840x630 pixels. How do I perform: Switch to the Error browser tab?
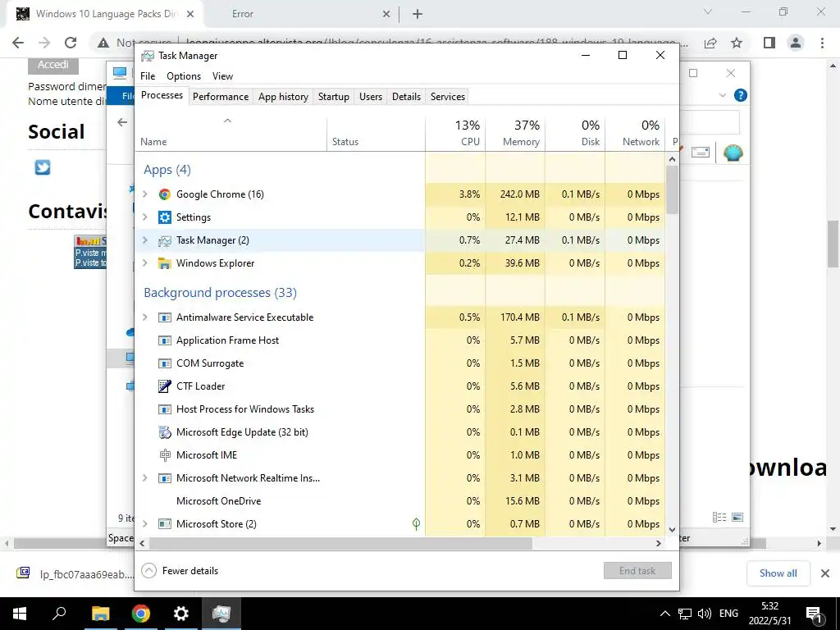coord(300,14)
